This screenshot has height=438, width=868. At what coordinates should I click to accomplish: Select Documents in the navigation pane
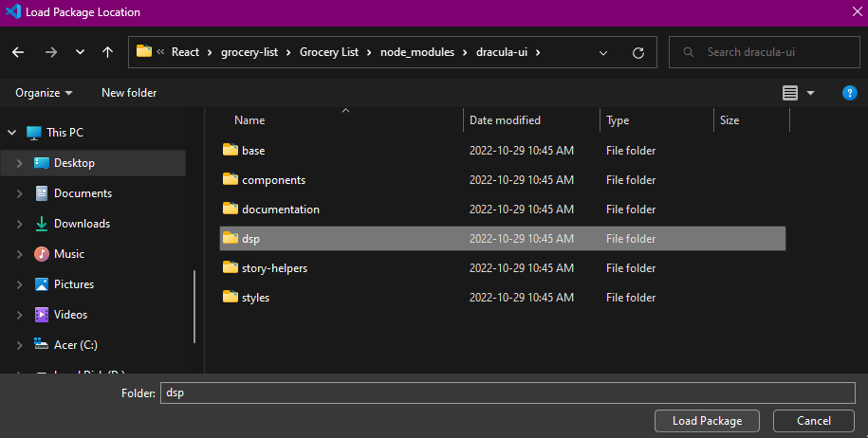click(x=83, y=193)
